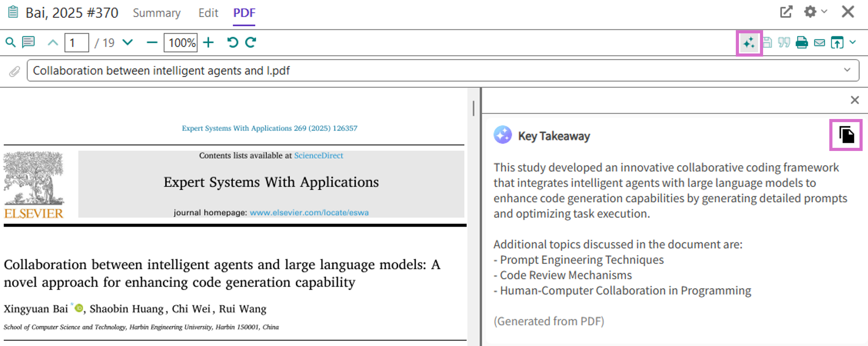The height and width of the screenshot is (346, 868).
Task: Switch to the Edit tab
Action: (x=208, y=13)
